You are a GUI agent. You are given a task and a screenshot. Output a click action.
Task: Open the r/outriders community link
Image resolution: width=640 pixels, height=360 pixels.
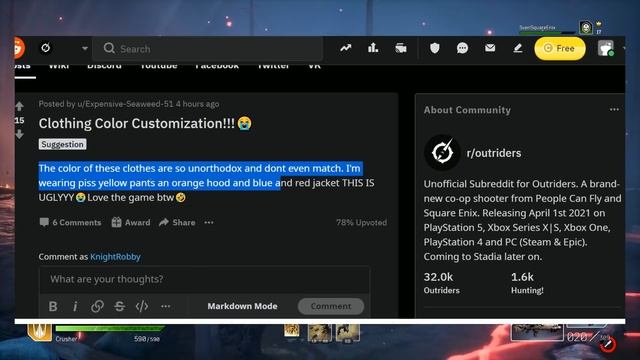coord(494,153)
